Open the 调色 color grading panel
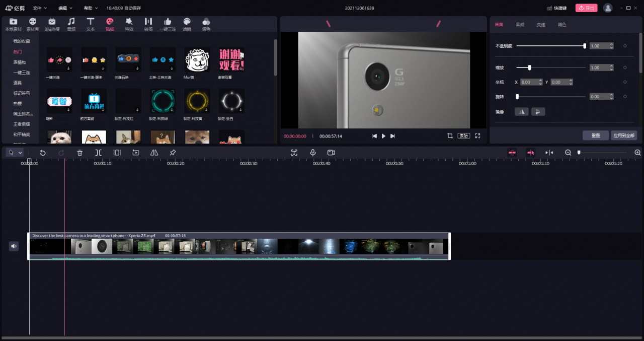The height and width of the screenshot is (341, 644). [206, 23]
